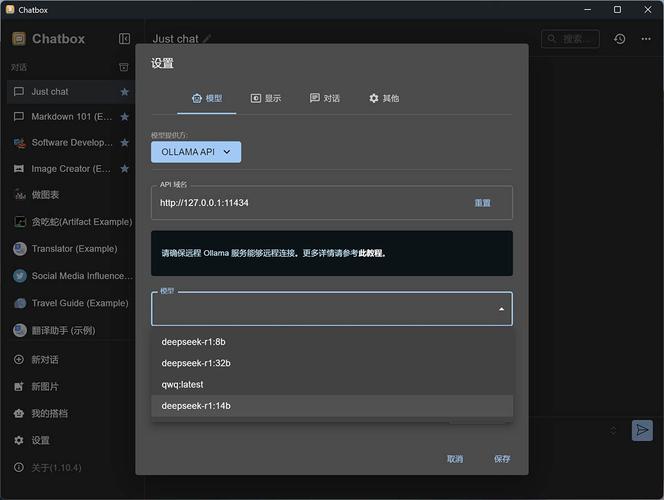Reset API host with 重置

482,203
